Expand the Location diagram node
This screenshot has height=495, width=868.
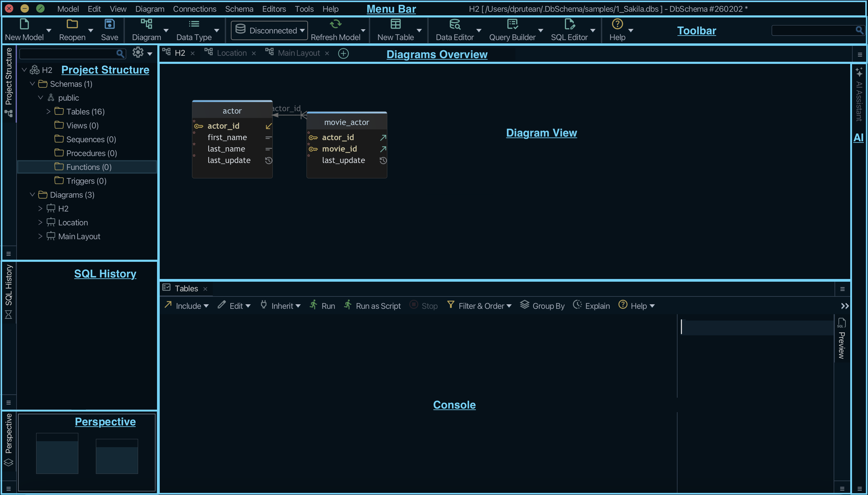pos(40,222)
